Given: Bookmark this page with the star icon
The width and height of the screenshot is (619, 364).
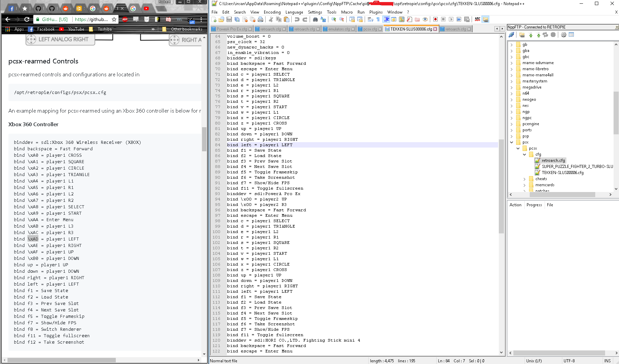Looking at the screenshot, I should point(114,19).
